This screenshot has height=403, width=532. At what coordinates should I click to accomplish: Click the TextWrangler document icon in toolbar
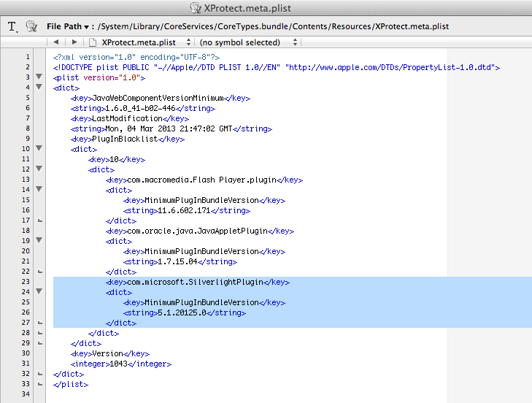pos(31,26)
